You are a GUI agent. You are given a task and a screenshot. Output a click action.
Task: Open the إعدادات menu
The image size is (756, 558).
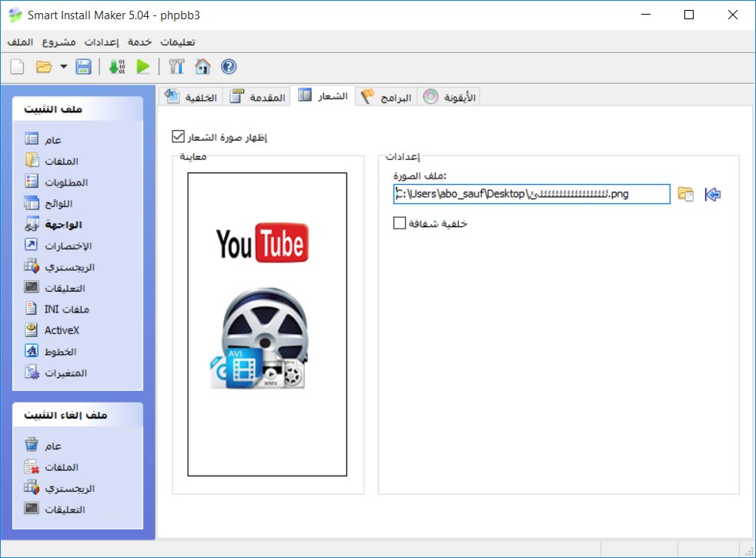tap(102, 42)
